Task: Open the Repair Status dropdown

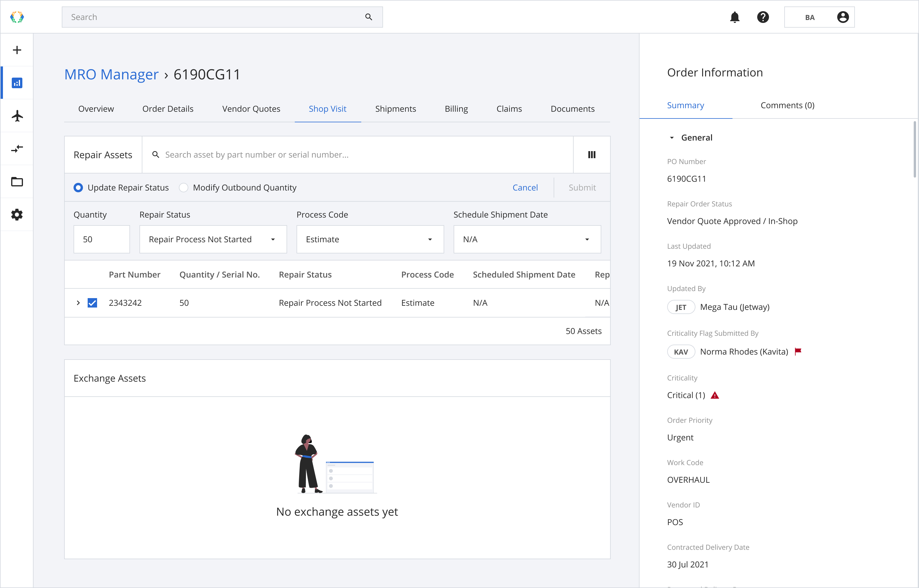Action: coord(213,239)
